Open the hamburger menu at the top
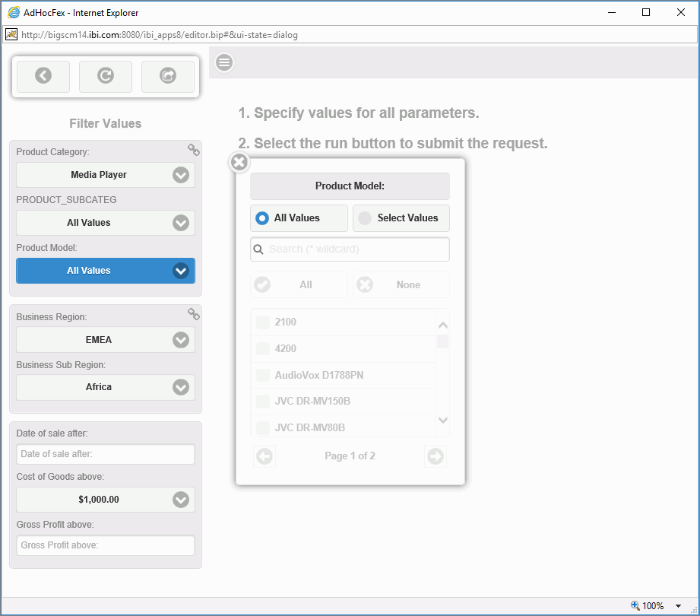 tap(223, 62)
